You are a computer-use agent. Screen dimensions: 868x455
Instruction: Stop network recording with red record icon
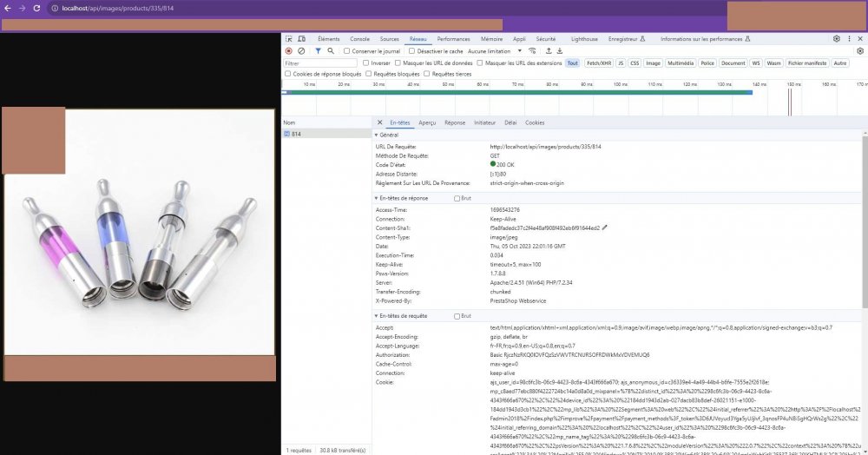pos(288,51)
